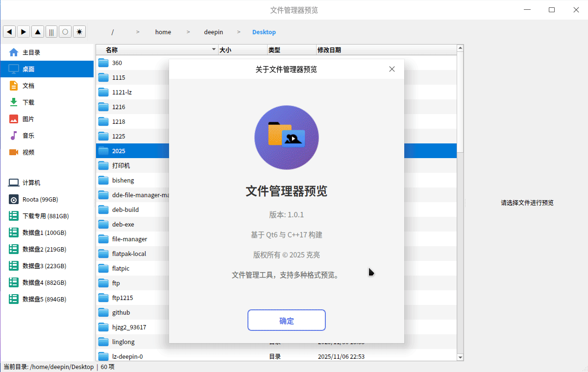Image resolution: width=588 pixels, height=372 pixels.
Task: Jump to home in the breadcrumb path
Action: point(163,32)
